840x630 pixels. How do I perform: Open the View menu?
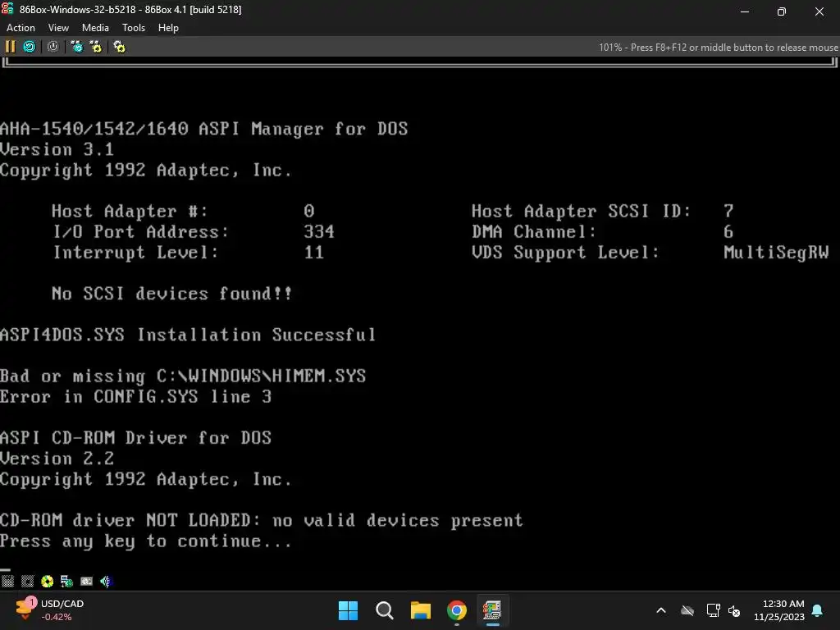coord(58,28)
